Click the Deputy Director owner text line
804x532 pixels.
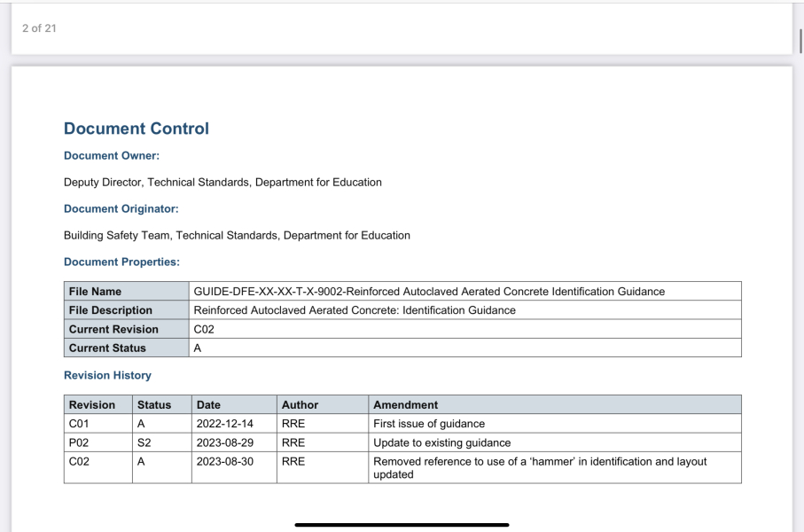point(222,183)
